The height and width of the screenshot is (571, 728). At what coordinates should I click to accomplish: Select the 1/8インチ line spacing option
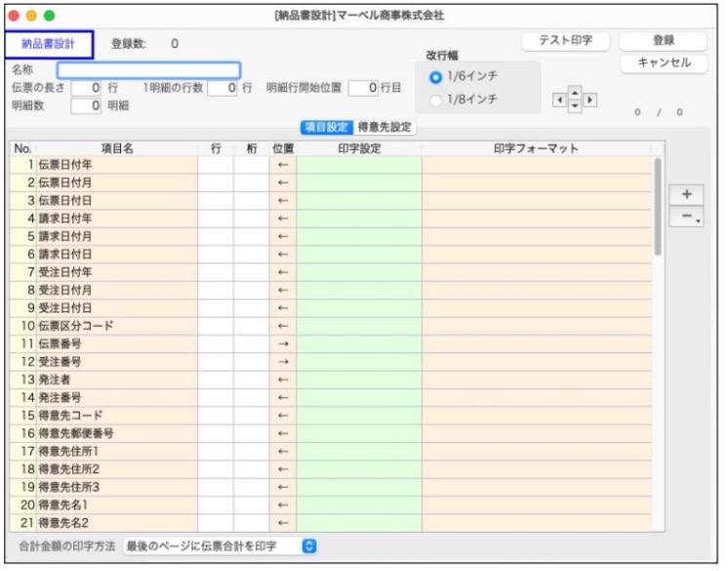click(x=436, y=100)
